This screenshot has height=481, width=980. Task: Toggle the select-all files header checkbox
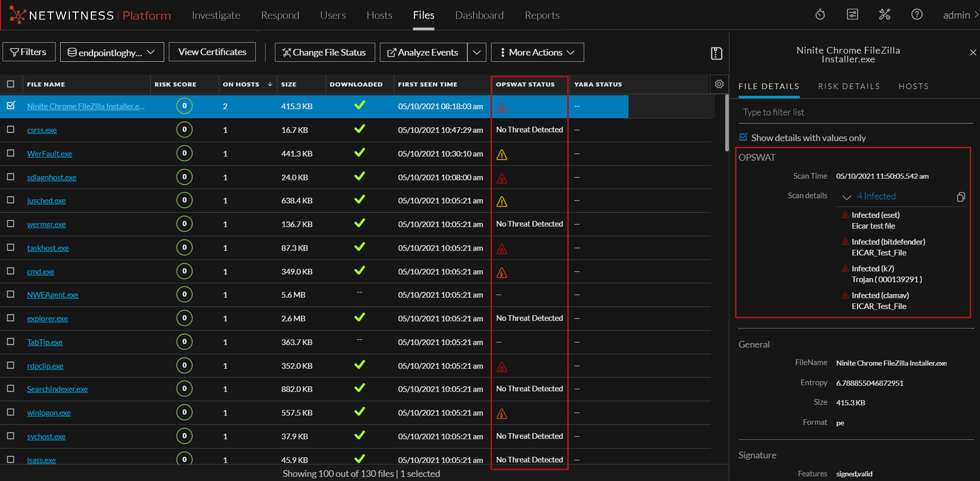click(x=11, y=84)
